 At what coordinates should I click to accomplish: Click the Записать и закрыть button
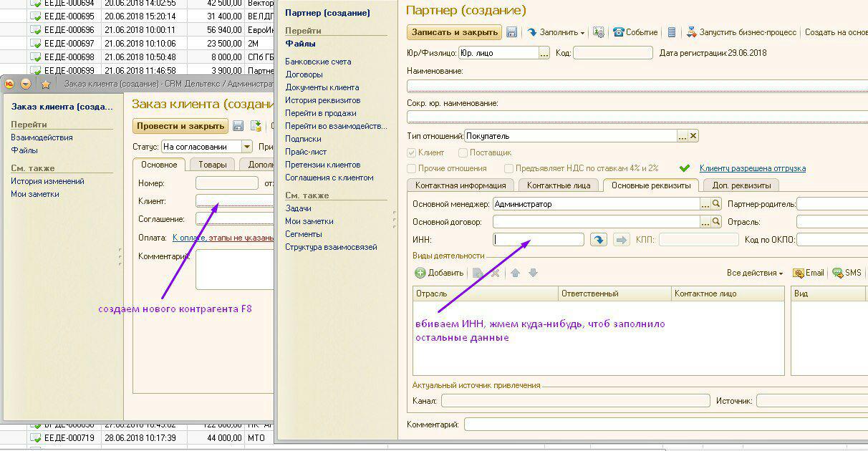454,32
